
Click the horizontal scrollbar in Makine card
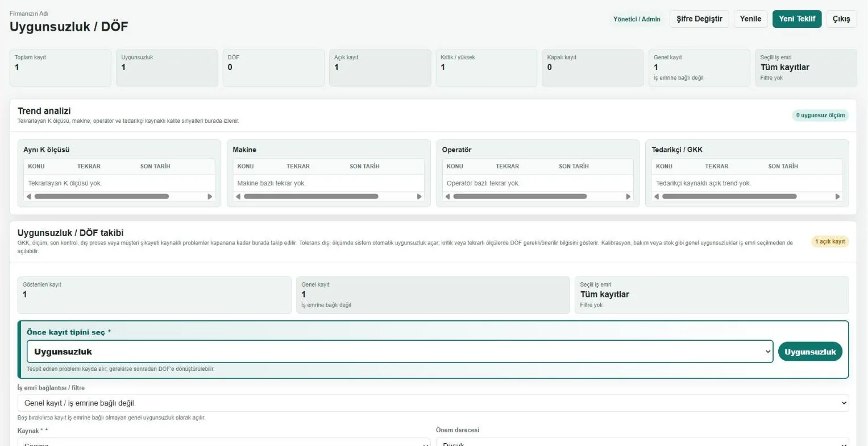point(311,197)
